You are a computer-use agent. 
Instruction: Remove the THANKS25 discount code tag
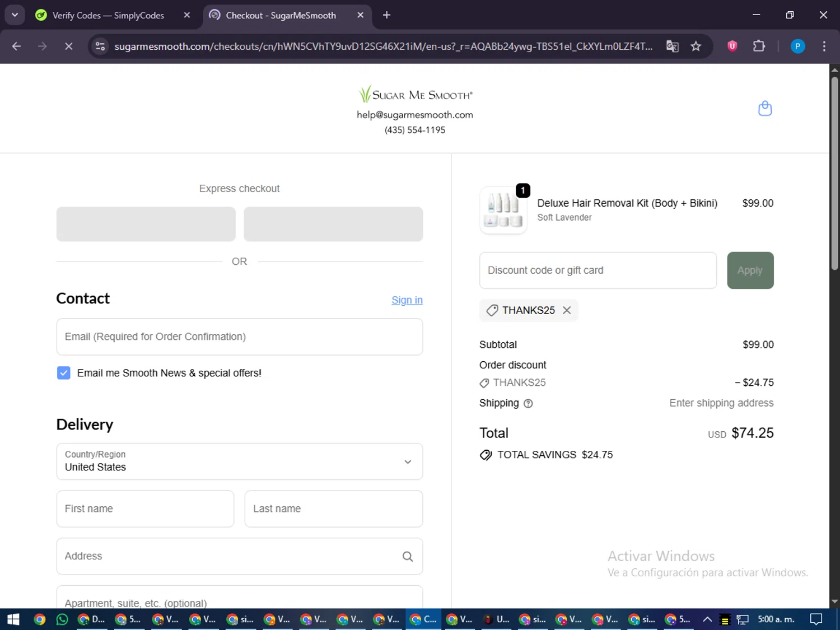(567, 310)
